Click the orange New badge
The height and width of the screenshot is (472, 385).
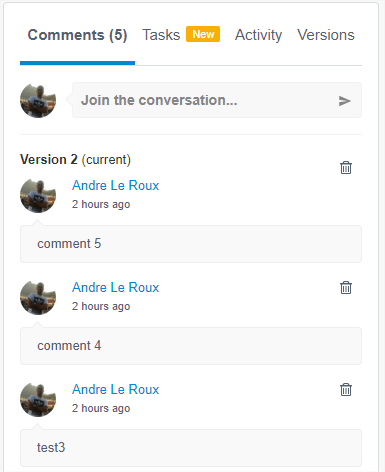(203, 34)
